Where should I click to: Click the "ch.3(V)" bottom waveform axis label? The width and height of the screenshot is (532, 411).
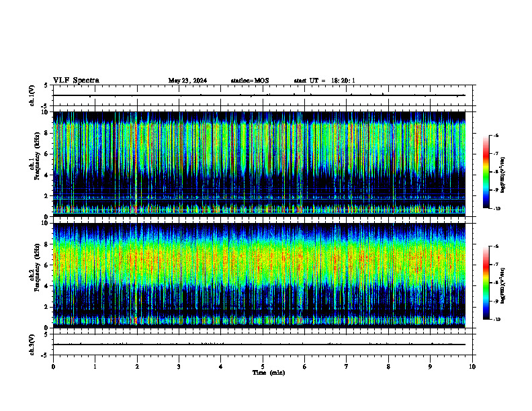[x=32, y=345]
